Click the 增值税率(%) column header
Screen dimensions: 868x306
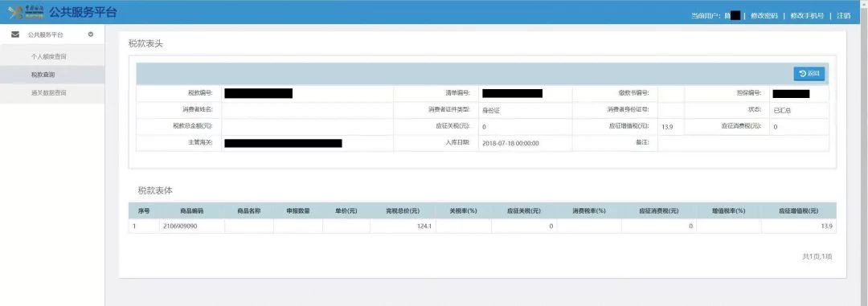728,210
